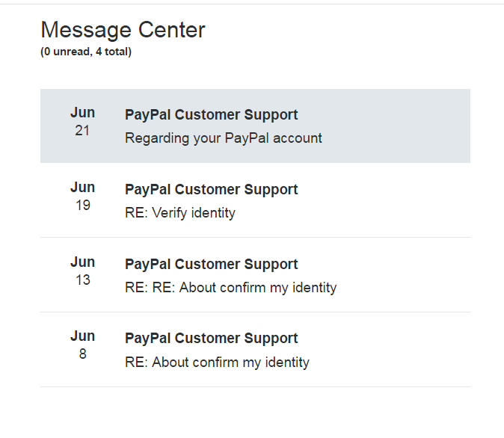Click the day number 13 in the date column
Screen dimensions: 504x438
tap(82, 280)
